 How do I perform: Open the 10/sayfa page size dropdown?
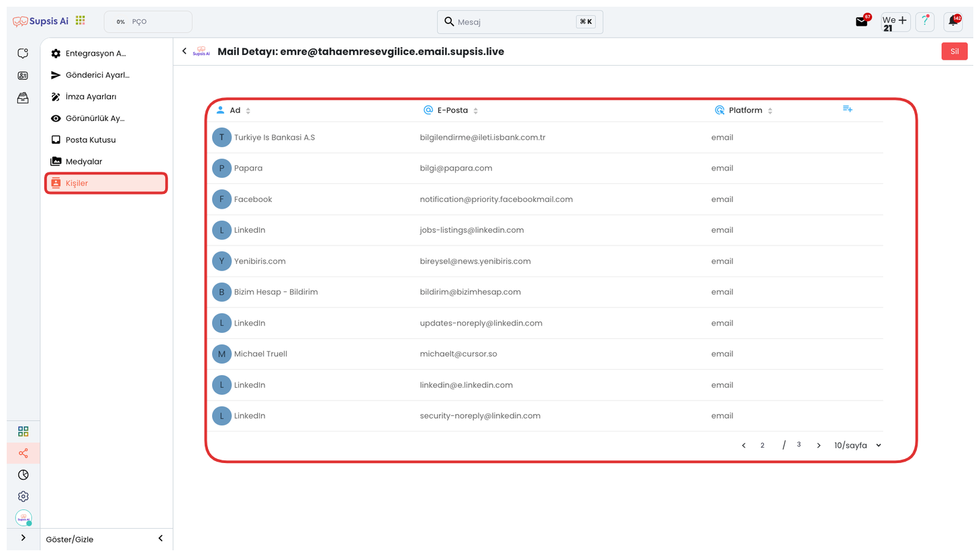coord(857,446)
